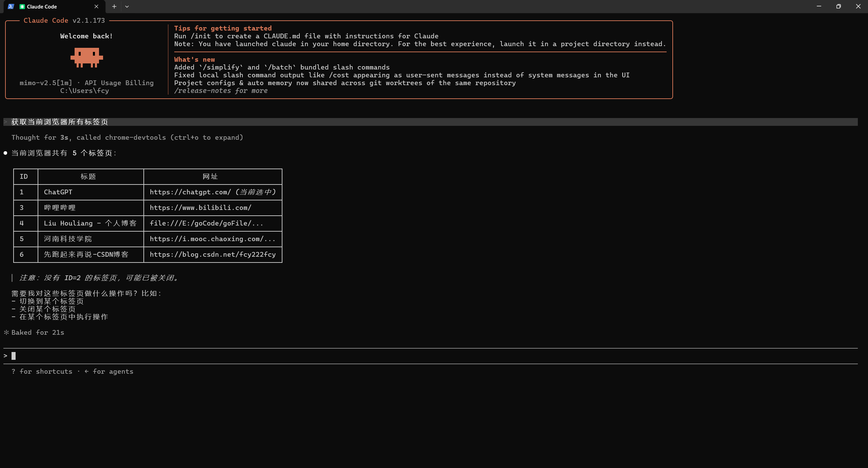This screenshot has height=468, width=868.
Task: Click the '- 关闭某个标签页' bullet
Action: click(x=43, y=309)
